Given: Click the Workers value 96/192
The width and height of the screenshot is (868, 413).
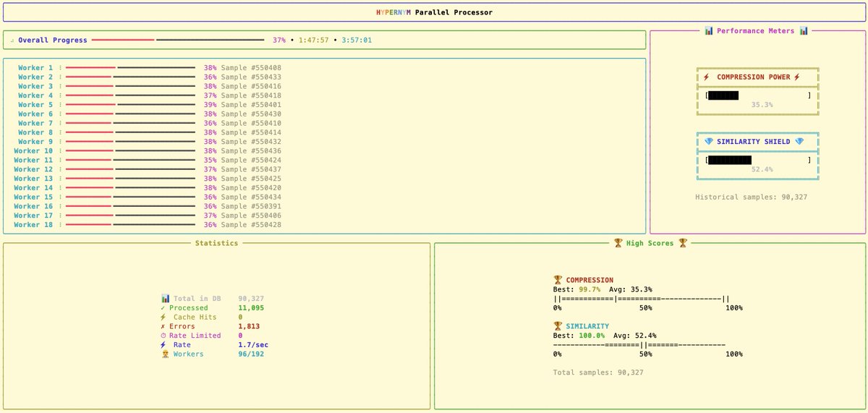Looking at the screenshot, I should pos(251,354).
